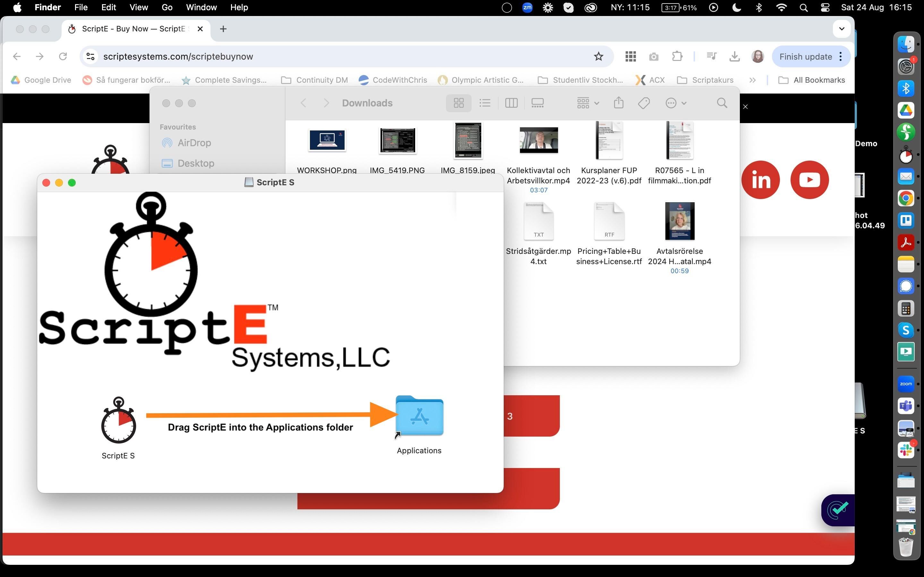Click the LinkedIn round red icon
924x577 pixels.
(760, 180)
